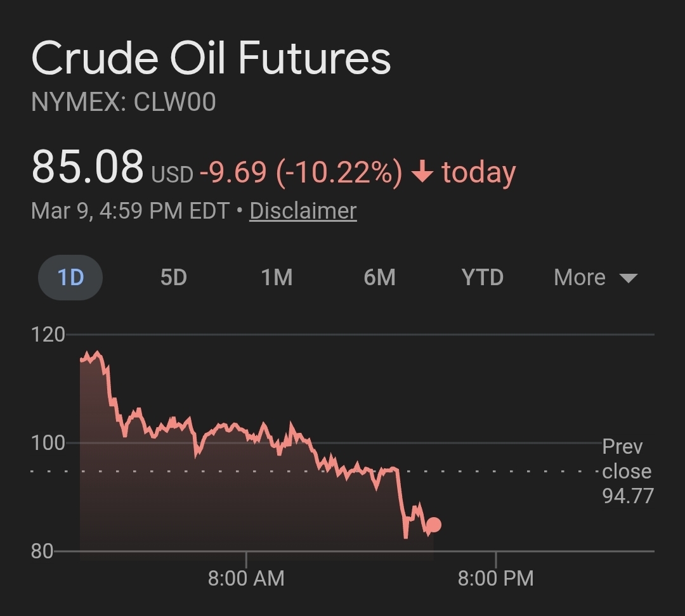Select the 1D time range tab

(70, 278)
